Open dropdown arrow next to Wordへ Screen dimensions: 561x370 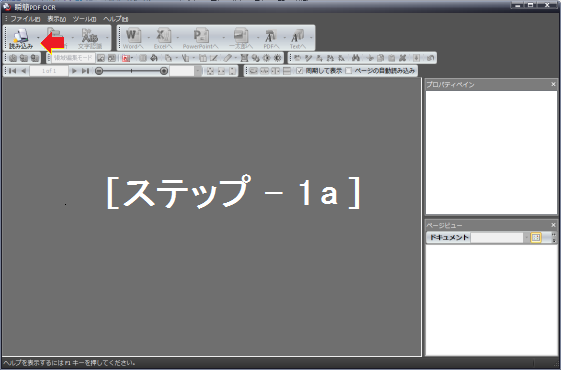(x=148, y=37)
